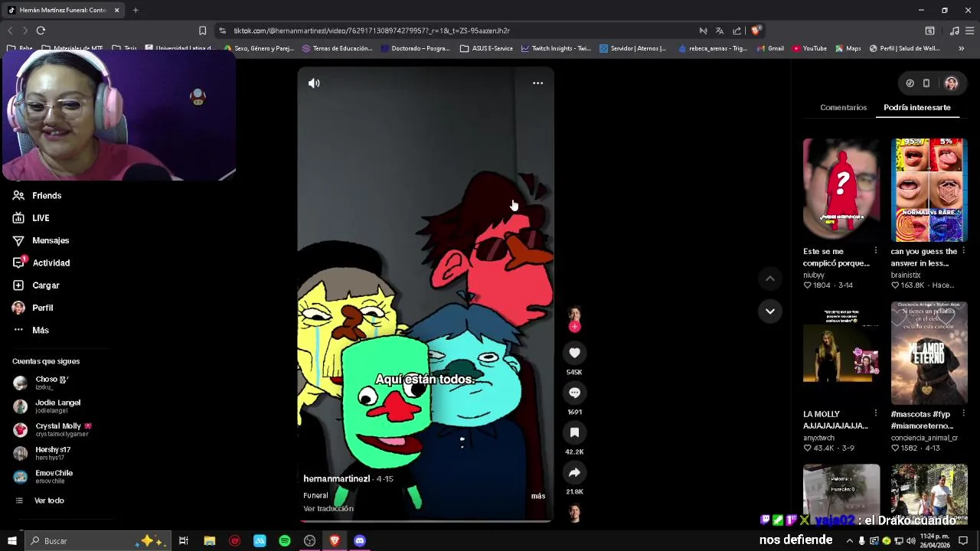Open Actividad notifications in the sidebar
980x551 pixels.
(51, 262)
